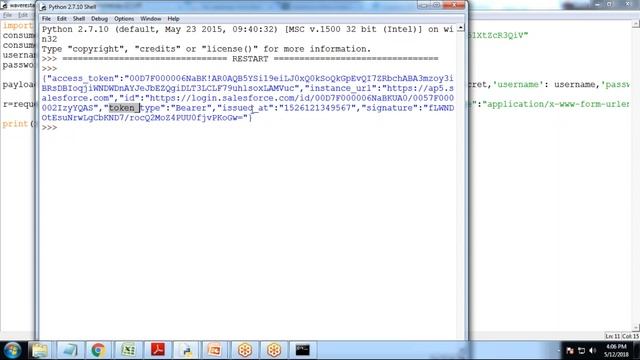
Task: Click the network tray icon
Action: 582,351
